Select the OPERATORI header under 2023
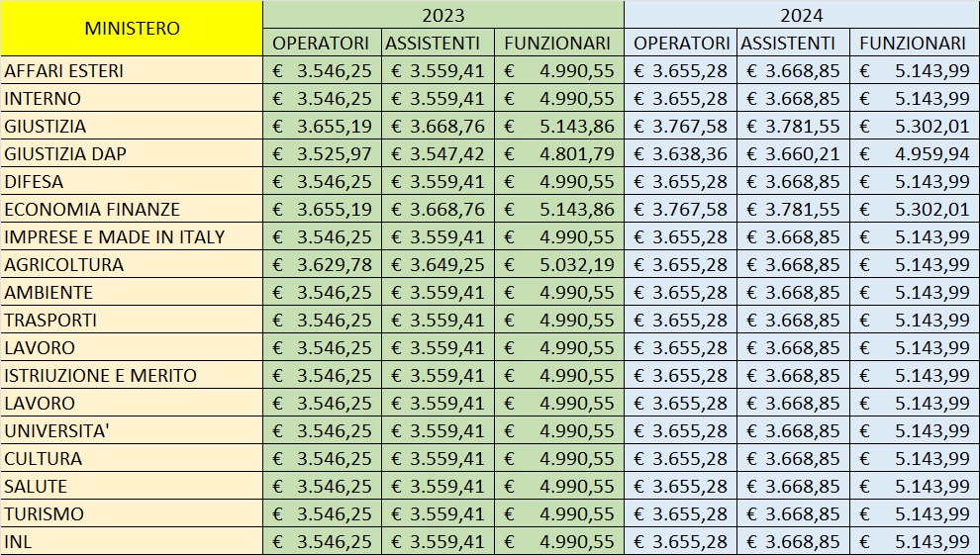Screen dimensions: 980x555 click(x=322, y=43)
